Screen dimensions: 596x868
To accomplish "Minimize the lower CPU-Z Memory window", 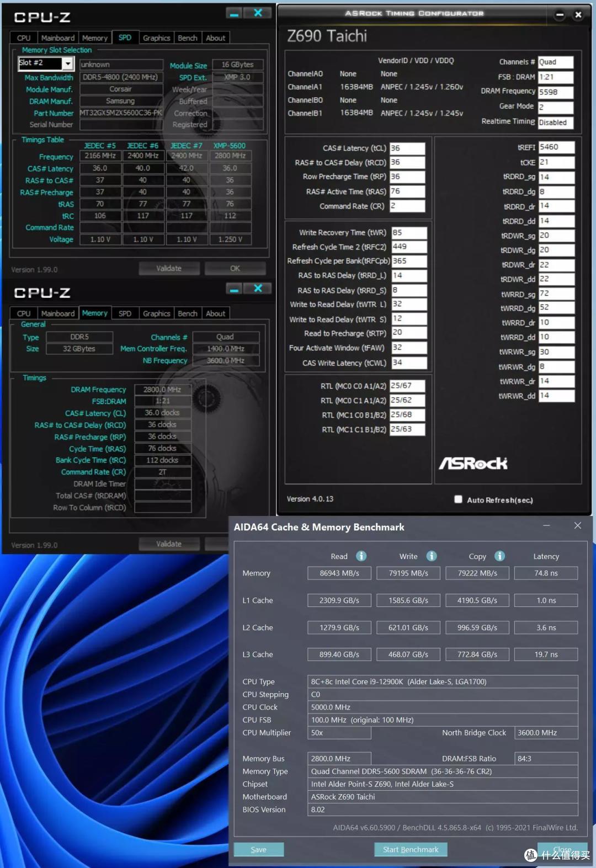I will (x=234, y=289).
